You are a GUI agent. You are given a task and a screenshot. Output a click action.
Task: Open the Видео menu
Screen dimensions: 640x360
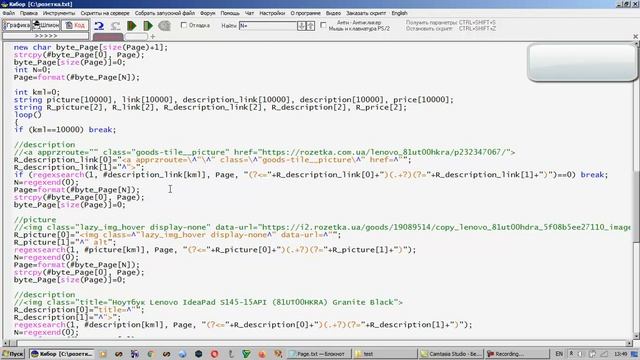(333, 13)
